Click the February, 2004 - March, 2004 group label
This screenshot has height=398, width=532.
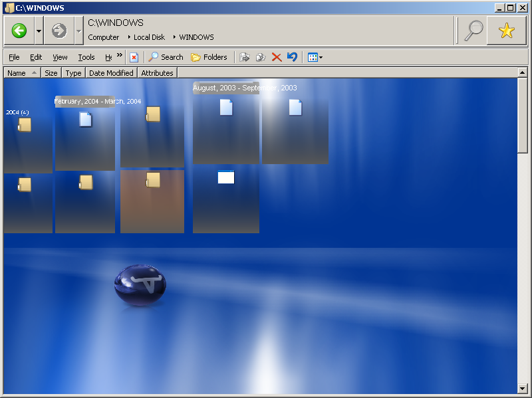pos(98,102)
